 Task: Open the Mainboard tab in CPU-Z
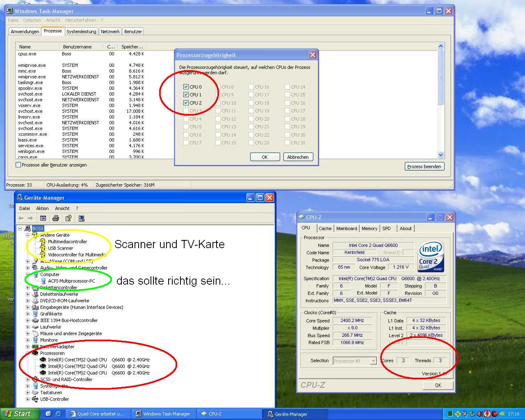pyautogui.click(x=347, y=228)
